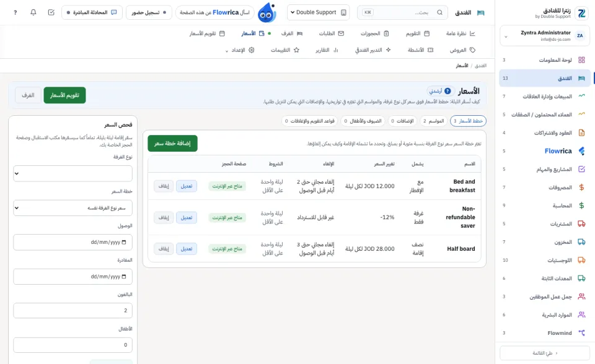Click the Flowmind sidebar icon
This screenshot has width=595, height=364.
tap(581, 333)
